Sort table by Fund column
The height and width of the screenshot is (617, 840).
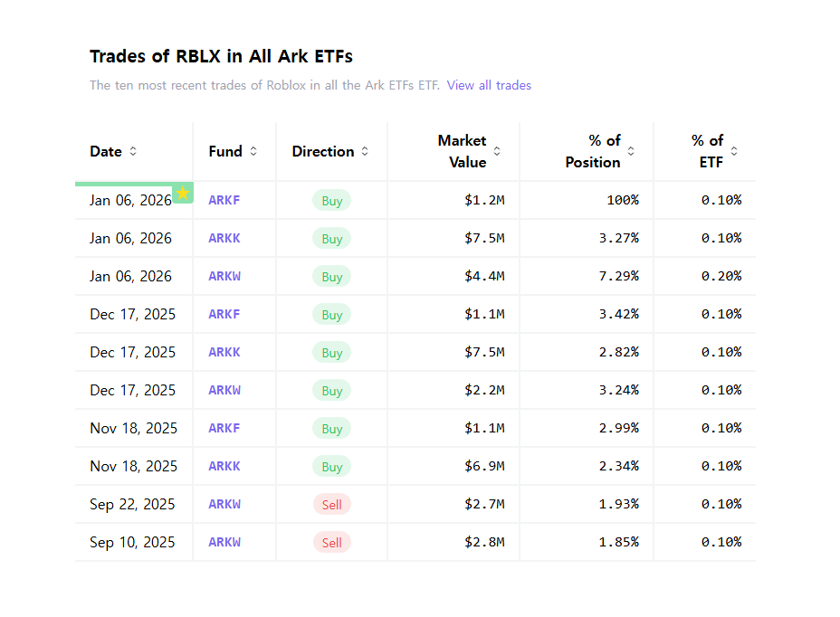pyautogui.click(x=253, y=151)
